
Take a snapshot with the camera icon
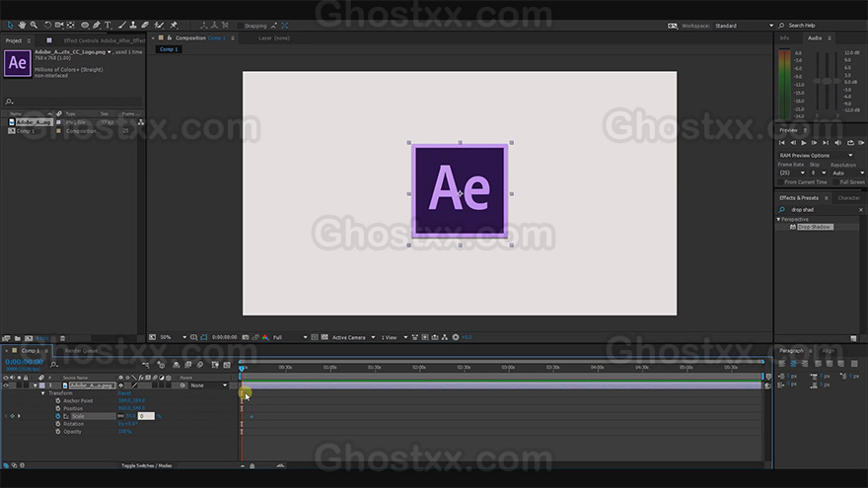tap(246, 337)
